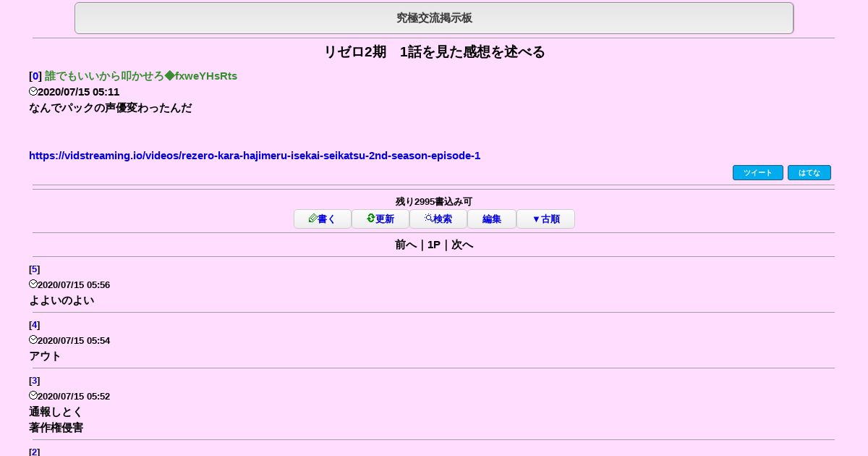Refresh the thread with 更新 button
The width and height of the screenshot is (868, 456).
point(380,219)
